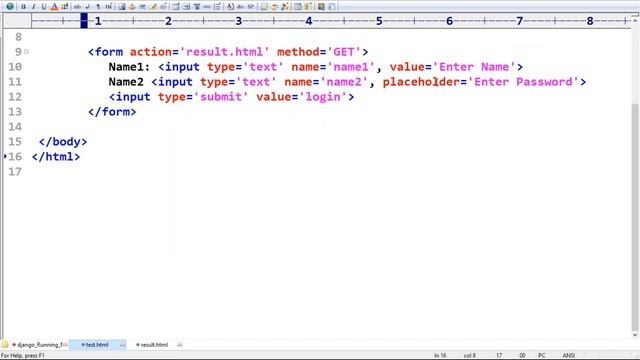Click the 'ANSI' encoding indicator
Image resolution: width=640 pixels, height=360 pixels.
(569, 356)
